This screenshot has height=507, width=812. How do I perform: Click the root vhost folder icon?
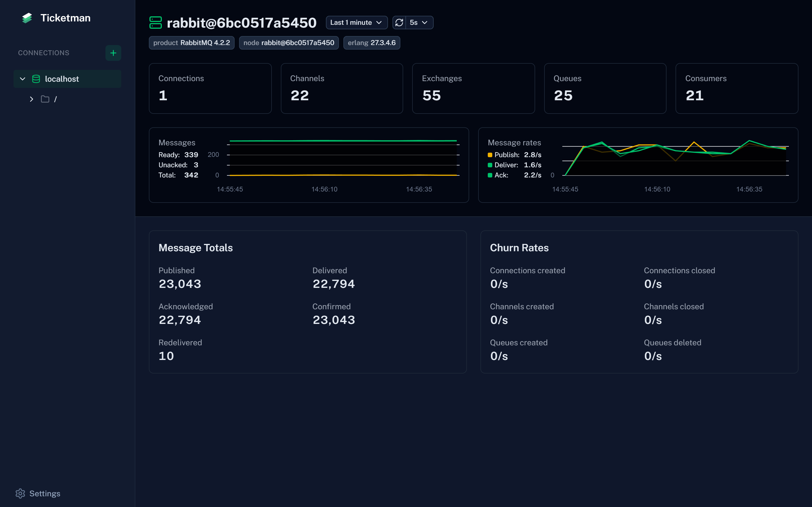[45, 99]
